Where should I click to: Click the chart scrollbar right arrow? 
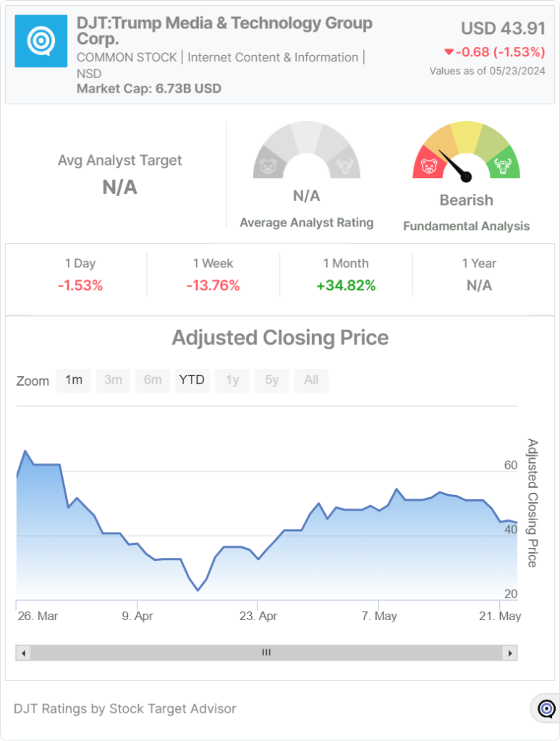pos(510,653)
